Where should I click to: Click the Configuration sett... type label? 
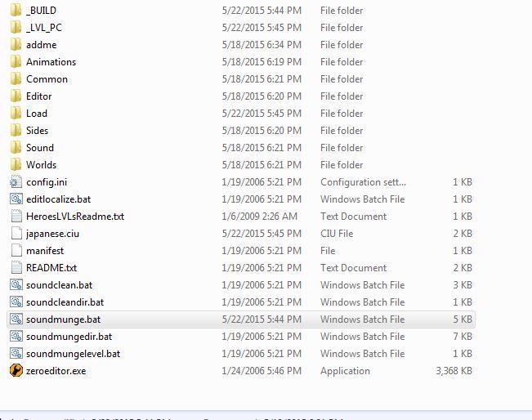coord(363,182)
